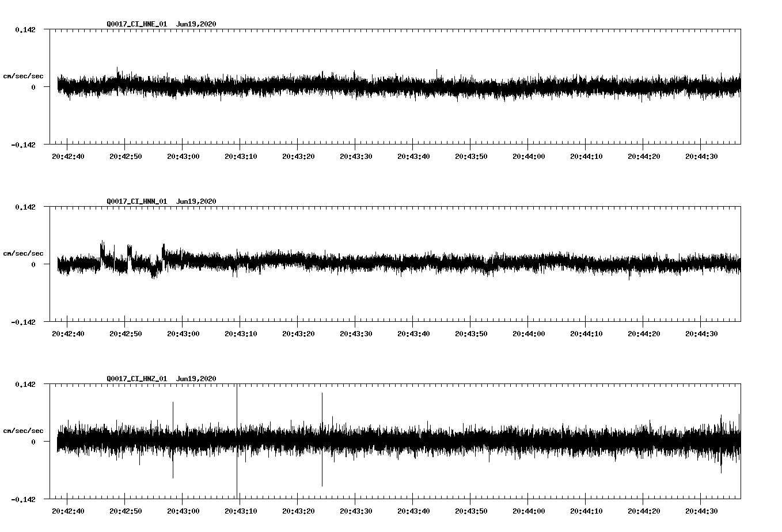782x532 pixels.
Task: Click 20:44:30 time label under HNN plot
Action: [x=701, y=334]
